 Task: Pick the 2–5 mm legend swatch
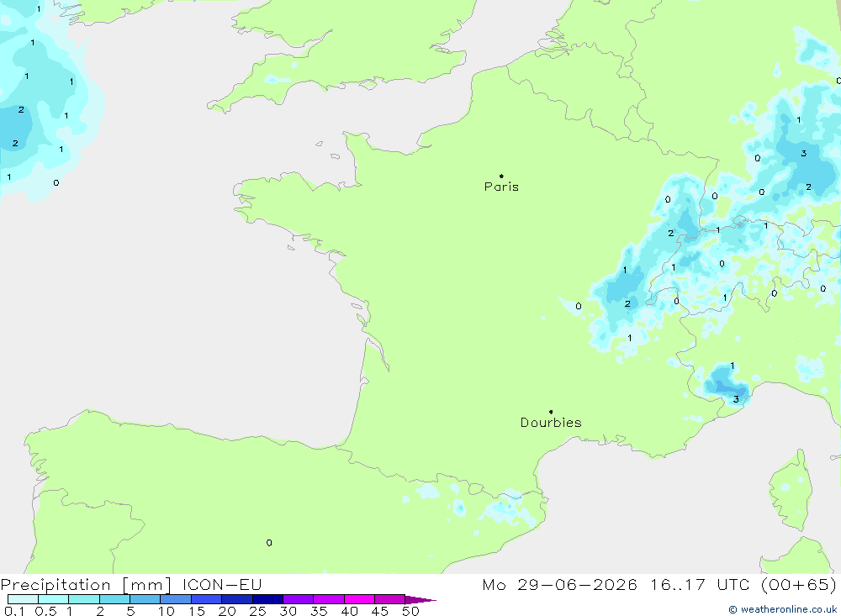click(114, 599)
